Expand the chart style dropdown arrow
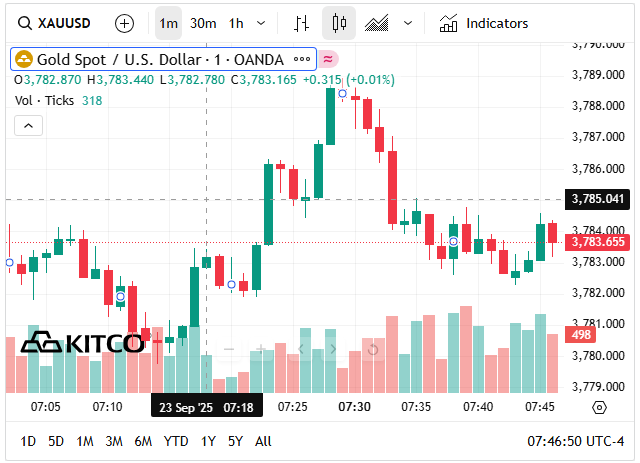 (x=407, y=22)
